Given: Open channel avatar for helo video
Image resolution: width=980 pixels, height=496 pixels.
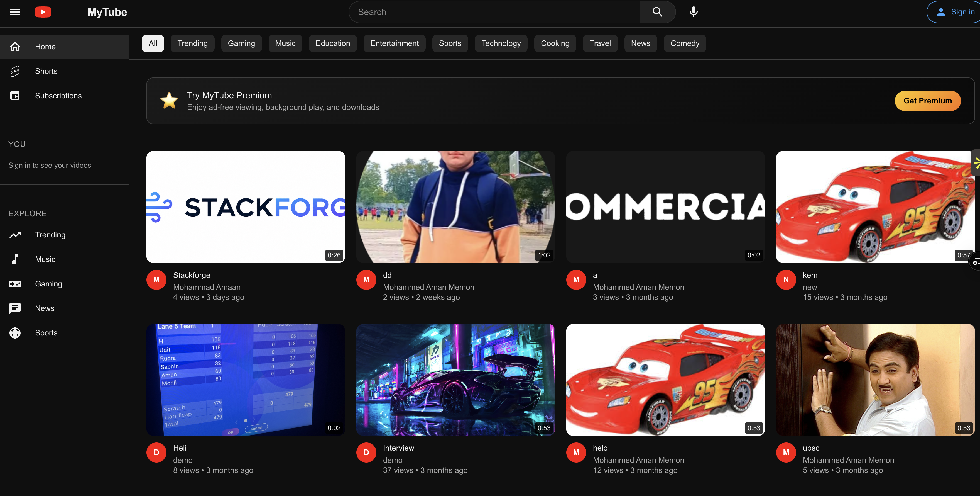Looking at the screenshot, I should pyautogui.click(x=576, y=453).
